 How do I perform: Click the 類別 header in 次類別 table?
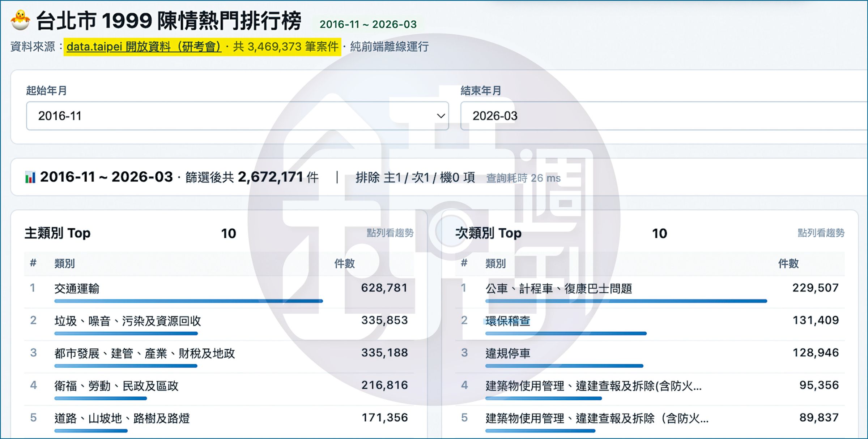point(496,263)
